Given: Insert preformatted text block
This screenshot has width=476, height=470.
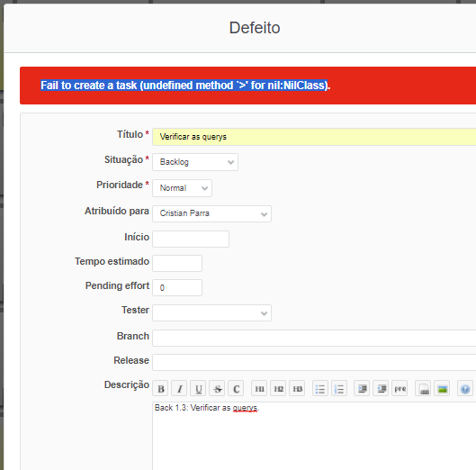Looking at the screenshot, I should pyautogui.click(x=400, y=388).
